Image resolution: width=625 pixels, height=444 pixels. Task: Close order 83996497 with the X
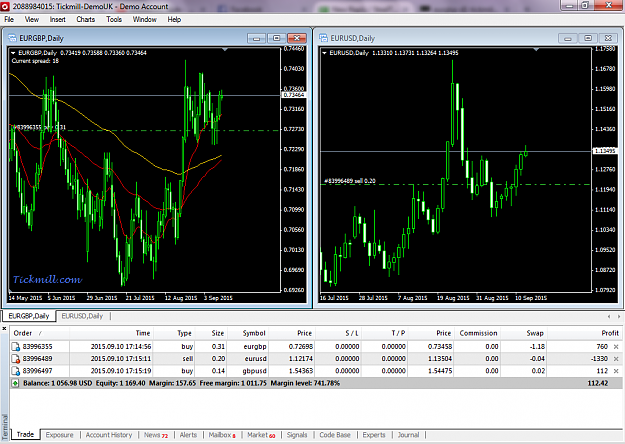coord(616,371)
